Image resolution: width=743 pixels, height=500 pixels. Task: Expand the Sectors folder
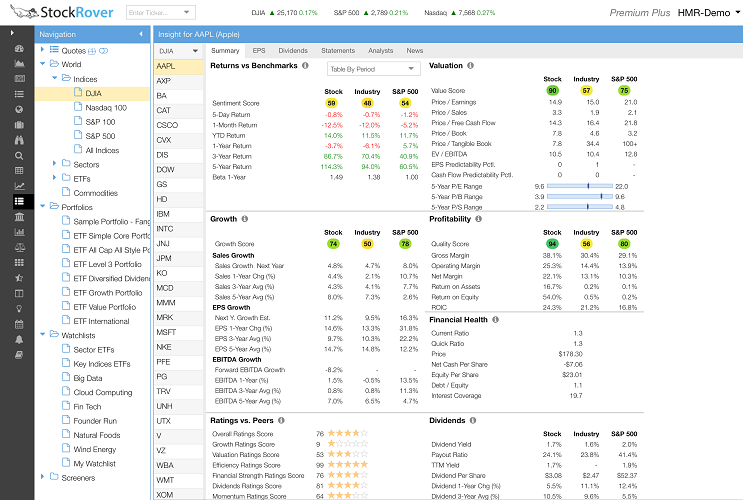tap(53, 164)
